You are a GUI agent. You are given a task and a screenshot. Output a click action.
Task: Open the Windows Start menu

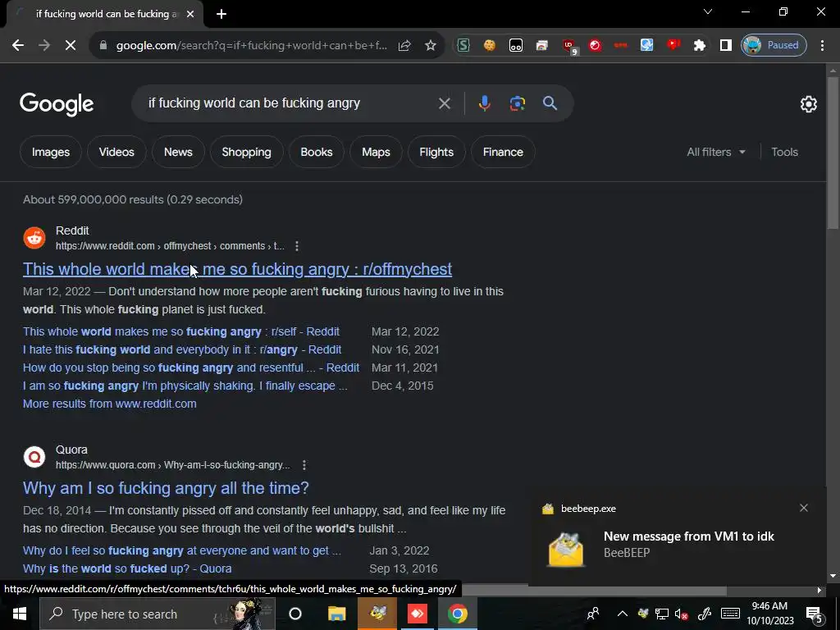point(20,614)
